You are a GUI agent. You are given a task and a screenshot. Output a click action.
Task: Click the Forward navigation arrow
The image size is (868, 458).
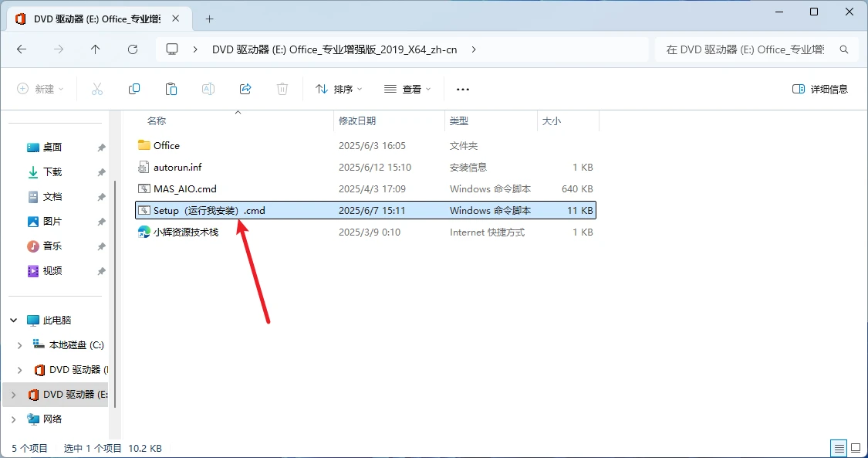coord(59,49)
